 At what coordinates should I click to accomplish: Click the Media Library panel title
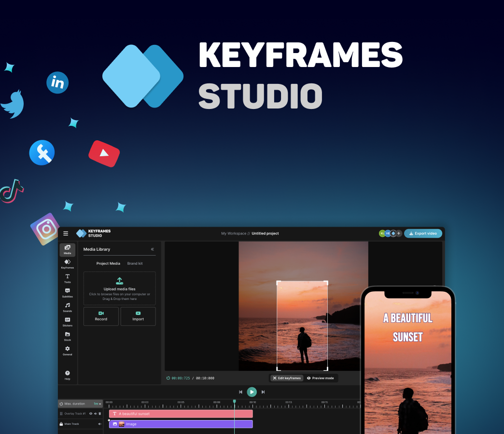[97, 249]
